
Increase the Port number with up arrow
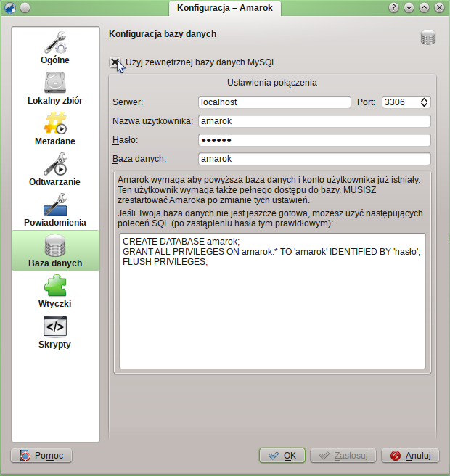(425, 99)
